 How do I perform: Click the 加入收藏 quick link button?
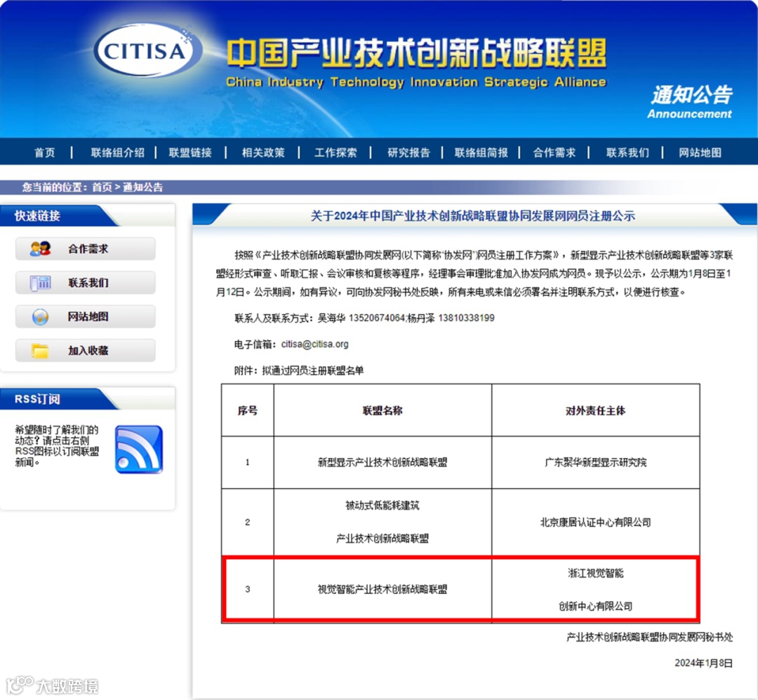coord(86,351)
